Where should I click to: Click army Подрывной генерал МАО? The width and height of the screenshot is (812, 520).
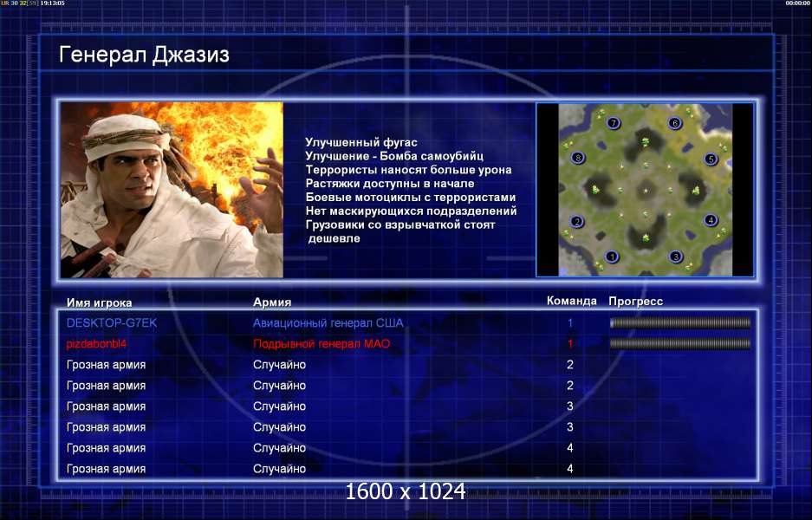(x=322, y=344)
